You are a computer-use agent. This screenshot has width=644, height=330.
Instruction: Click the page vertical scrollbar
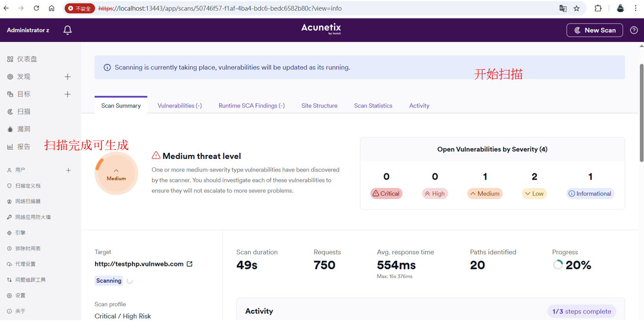[x=641, y=113]
